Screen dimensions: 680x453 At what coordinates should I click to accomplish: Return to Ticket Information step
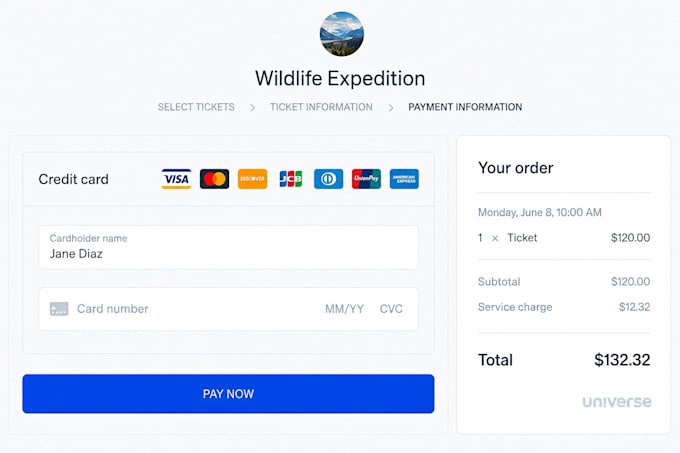coord(321,107)
